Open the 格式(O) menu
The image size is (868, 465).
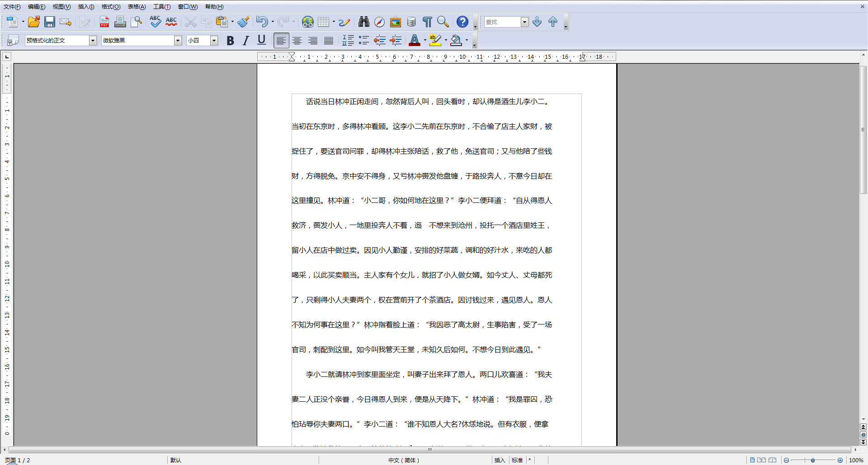(111, 7)
